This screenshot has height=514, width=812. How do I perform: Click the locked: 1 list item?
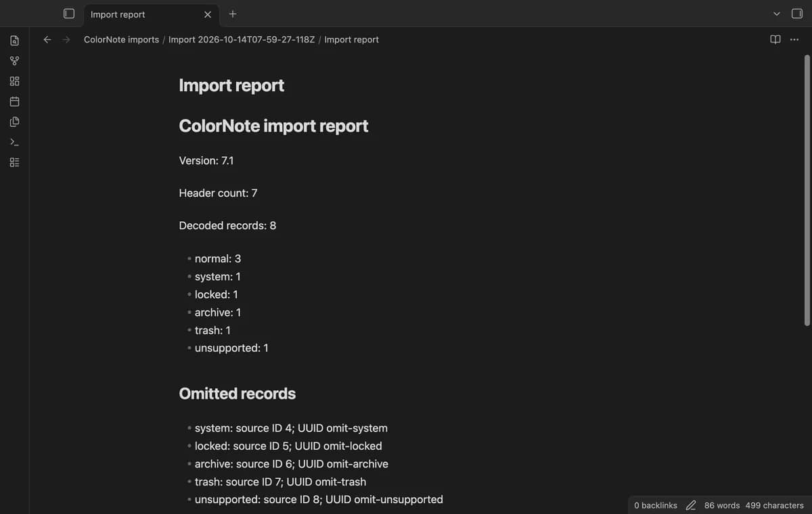click(217, 294)
